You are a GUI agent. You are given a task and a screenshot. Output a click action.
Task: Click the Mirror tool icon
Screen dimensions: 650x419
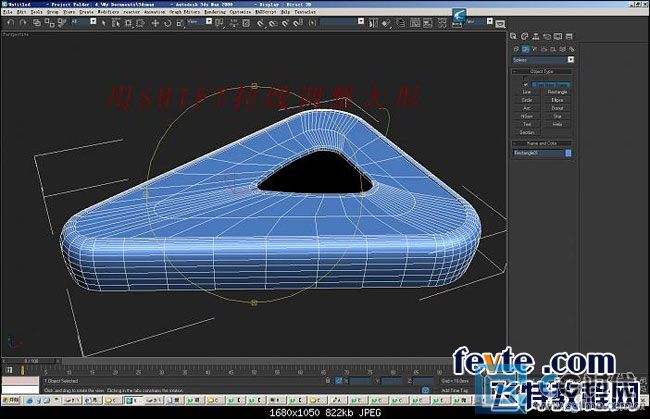[373, 23]
